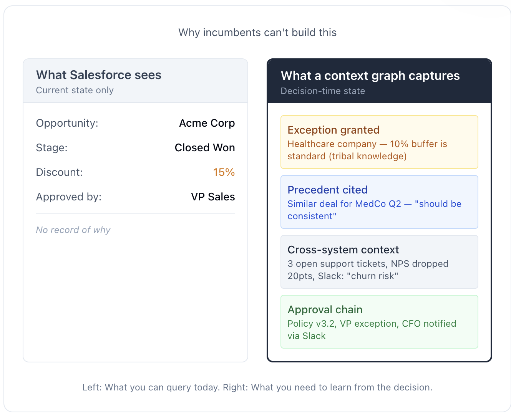Screen dimensions: 511x420
Task: Click the MedCo Q2 similar deal text
Action: [x=374, y=210]
